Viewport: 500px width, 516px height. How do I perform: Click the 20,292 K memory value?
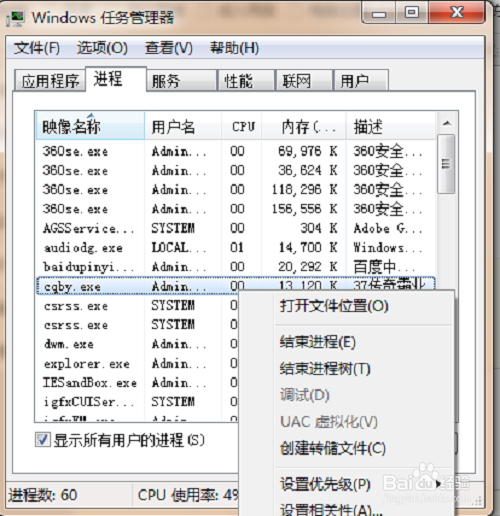coord(308,267)
